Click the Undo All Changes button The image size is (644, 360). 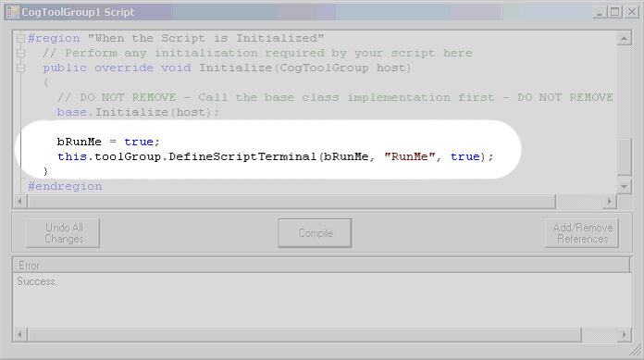coord(63,233)
